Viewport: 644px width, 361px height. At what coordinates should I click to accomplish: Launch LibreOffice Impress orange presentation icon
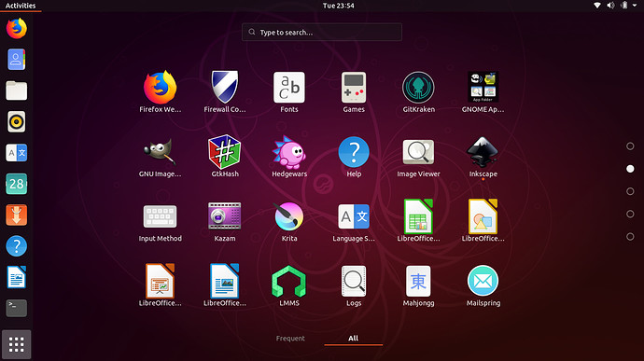click(161, 281)
